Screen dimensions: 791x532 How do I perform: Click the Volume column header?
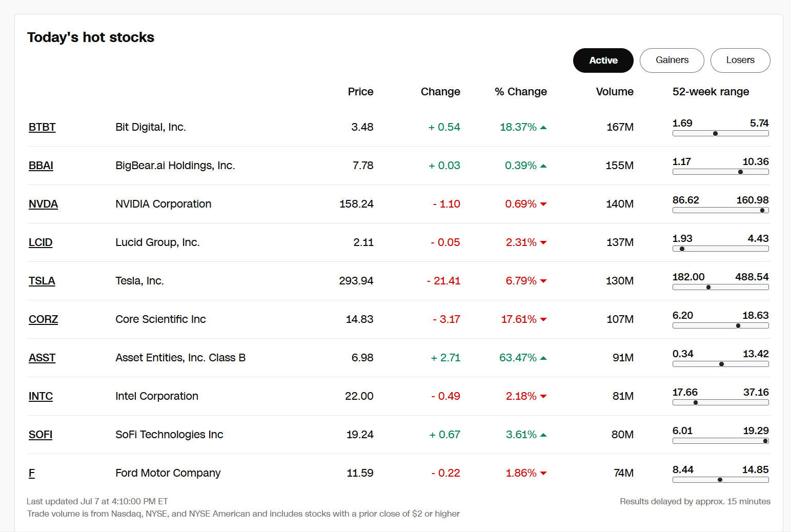[x=615, y=92]
